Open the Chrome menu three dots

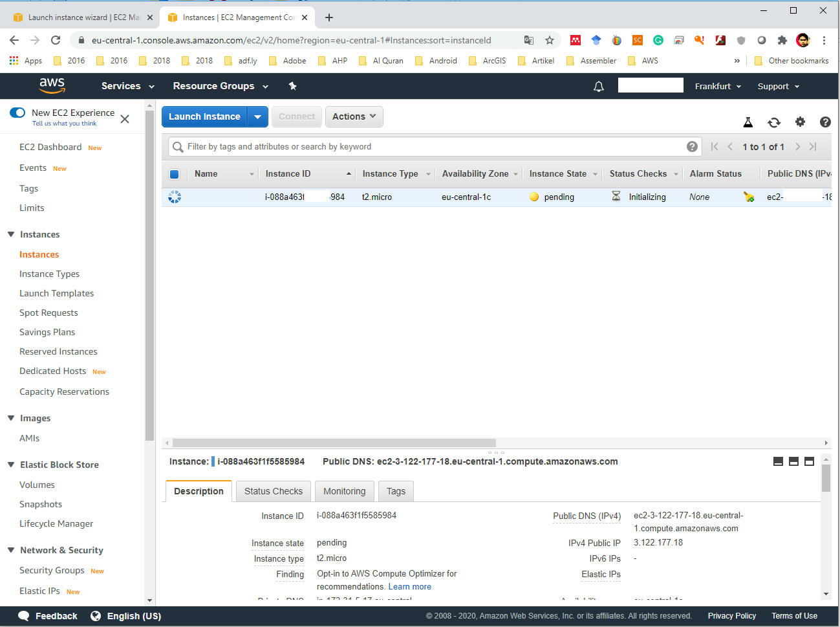coord(824,40)
